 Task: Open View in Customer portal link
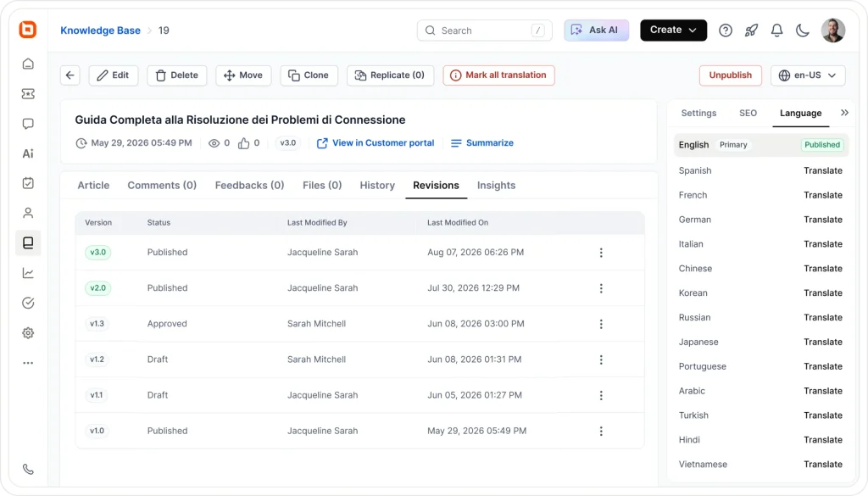pyautogui.click(x=376, y=142)
